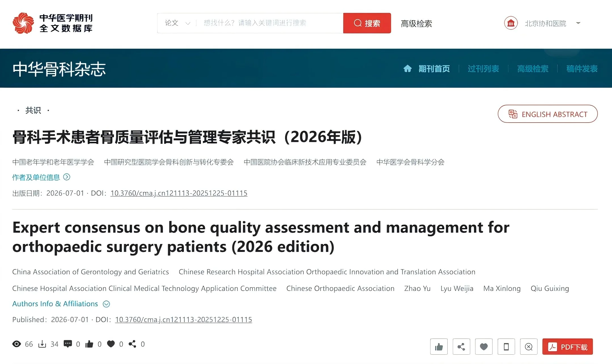
Task: Click the share count icon in stats row
Action: tap(132, 344)
